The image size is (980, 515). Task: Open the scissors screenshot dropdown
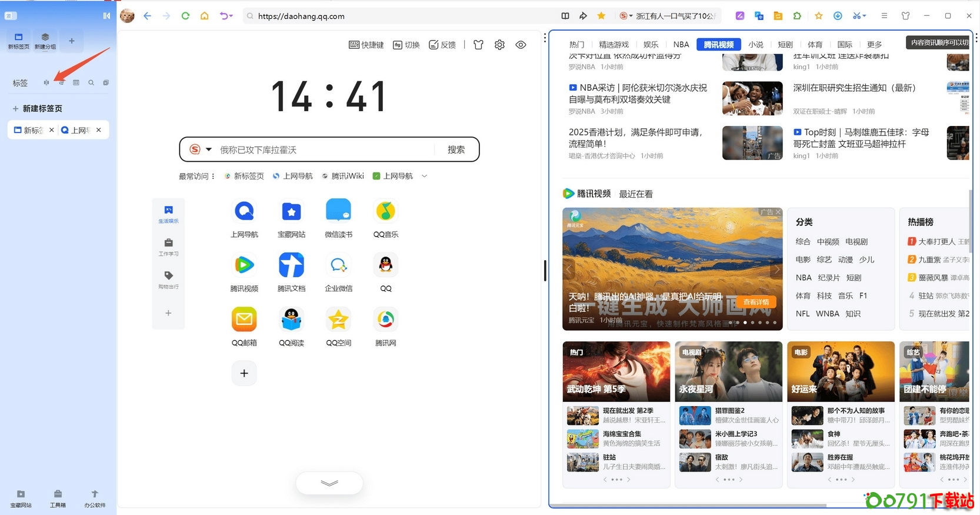(859, 16)
